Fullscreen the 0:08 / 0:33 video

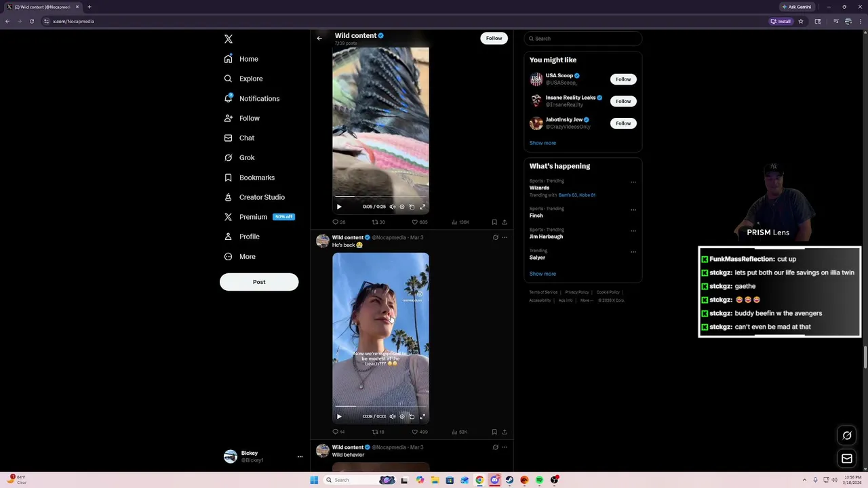click(422, 416)
